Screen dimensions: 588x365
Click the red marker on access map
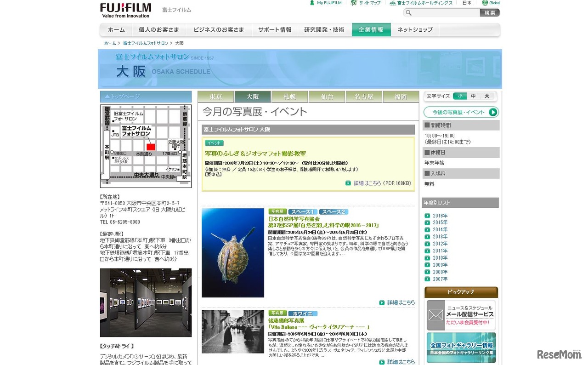151,147
